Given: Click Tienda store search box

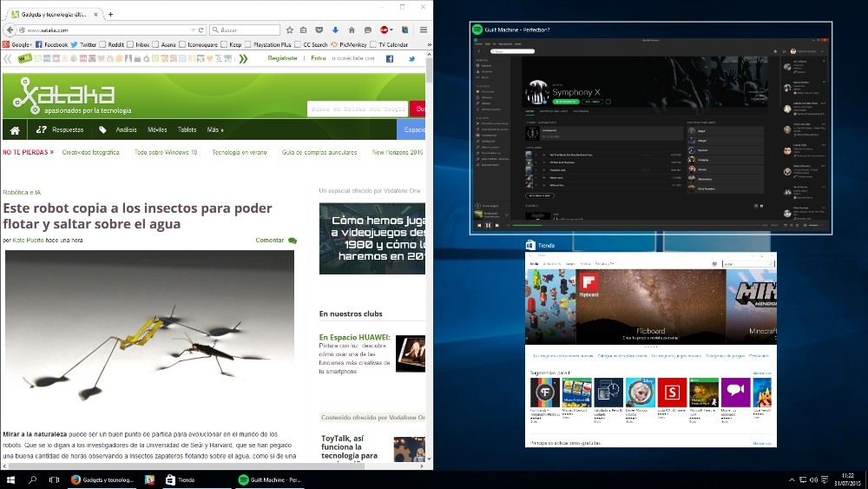Looking at the screenshot, I should click(748, 264).
